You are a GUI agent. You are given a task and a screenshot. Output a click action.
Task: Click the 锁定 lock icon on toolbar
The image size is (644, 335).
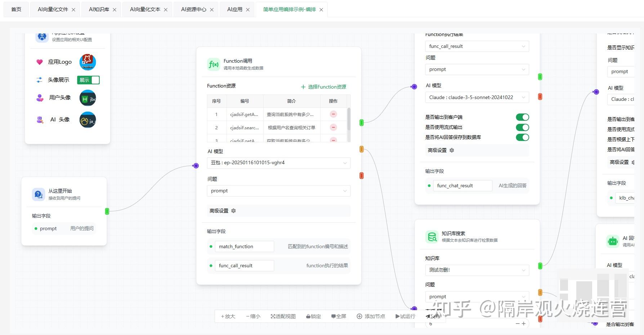308,316
